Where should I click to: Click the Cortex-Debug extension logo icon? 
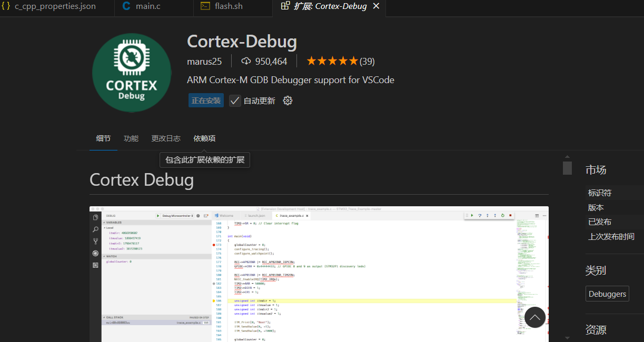click(132, 72)
